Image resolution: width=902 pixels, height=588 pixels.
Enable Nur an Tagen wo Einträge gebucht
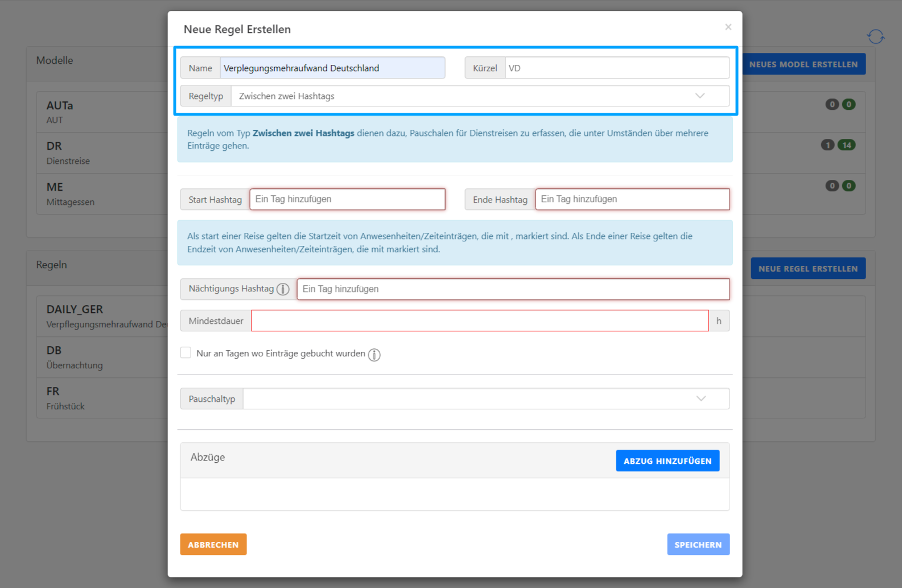click(186, 353)
